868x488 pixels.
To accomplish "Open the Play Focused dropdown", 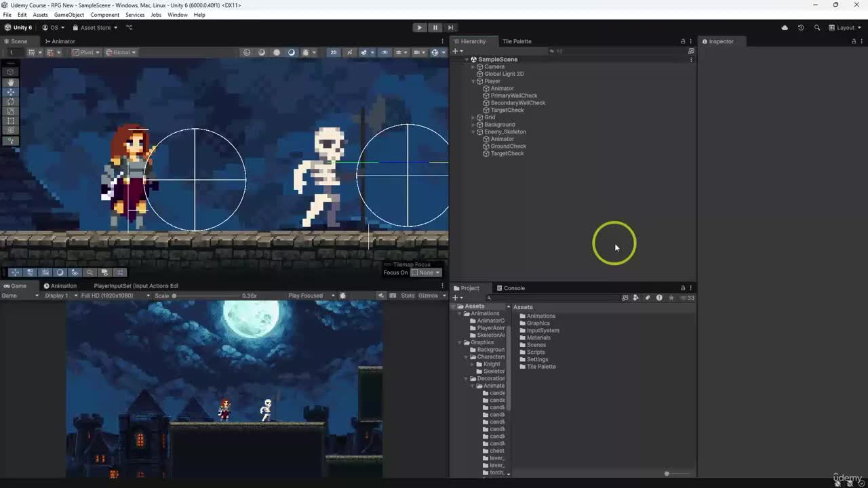I will coord(312,296).
